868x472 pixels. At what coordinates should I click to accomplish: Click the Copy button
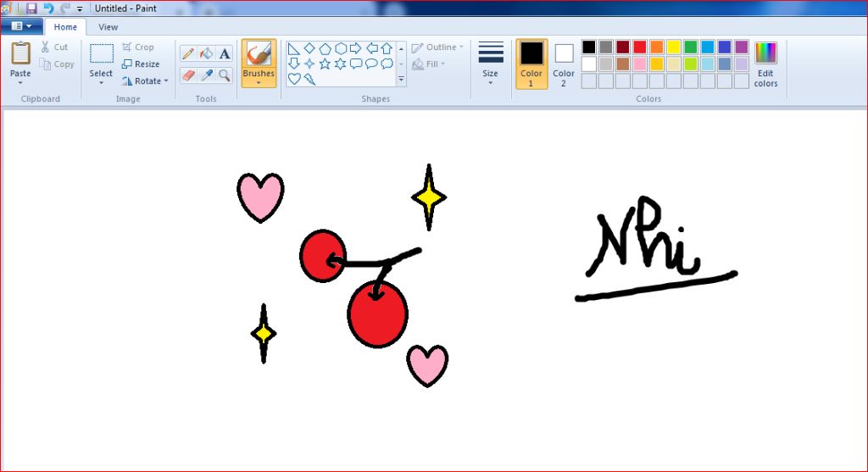[57, 64]
